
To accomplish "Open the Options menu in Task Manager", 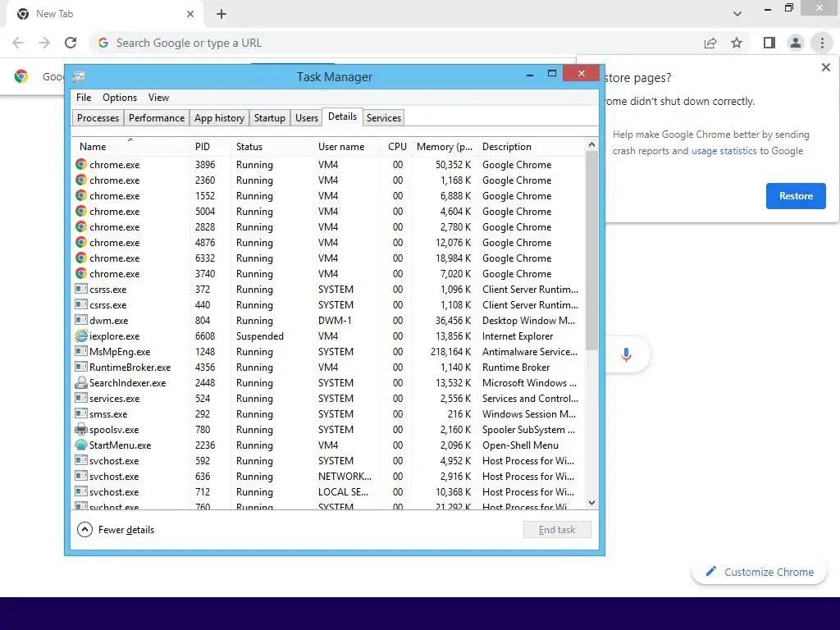I will [120, 98].
